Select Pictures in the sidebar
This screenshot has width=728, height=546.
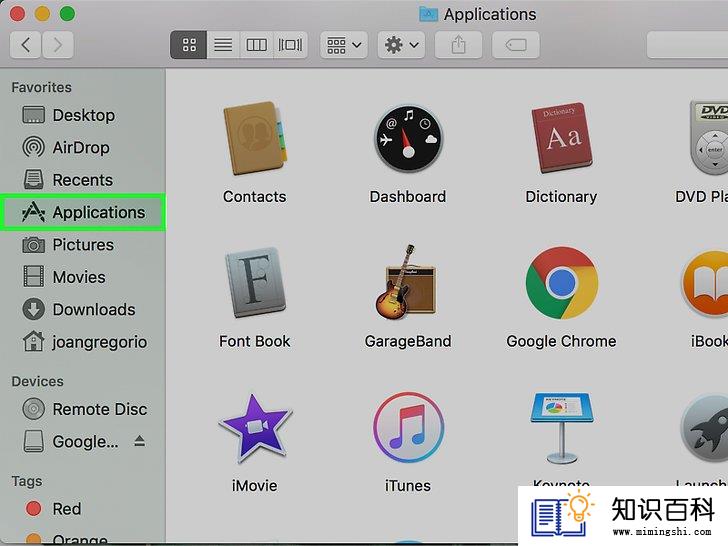point(83,245)
